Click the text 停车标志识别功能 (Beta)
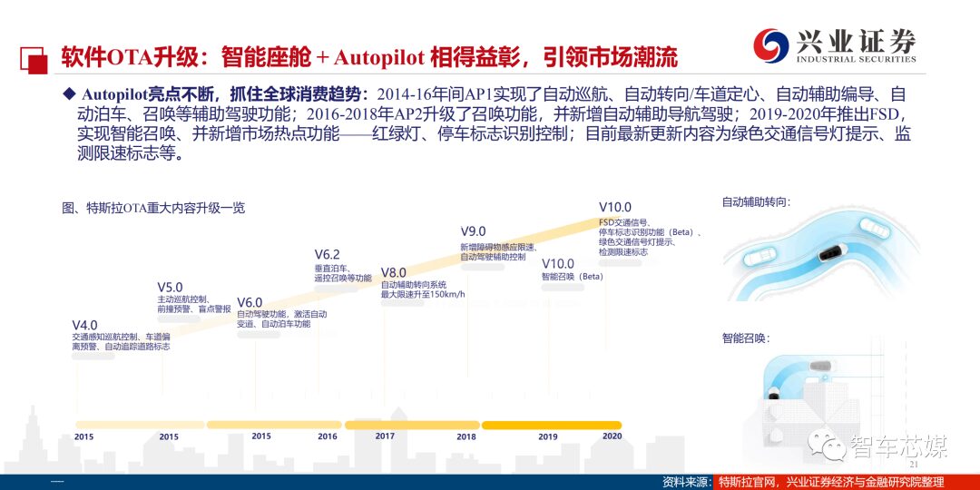Viewport: 980px width, 490px height. [x=650, y=232]
